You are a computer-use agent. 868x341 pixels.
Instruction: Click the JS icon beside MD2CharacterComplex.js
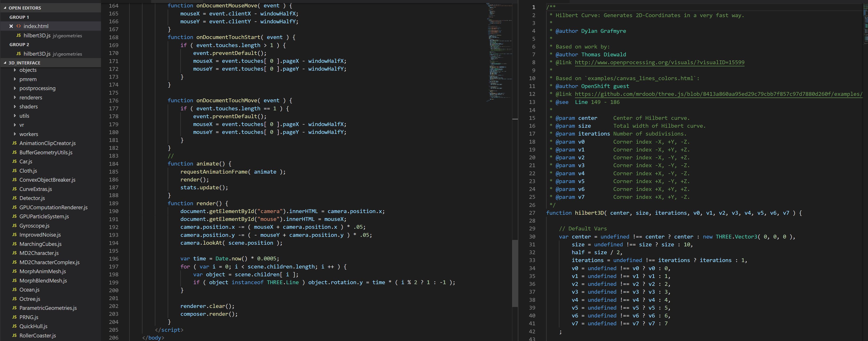coord(14,262)
